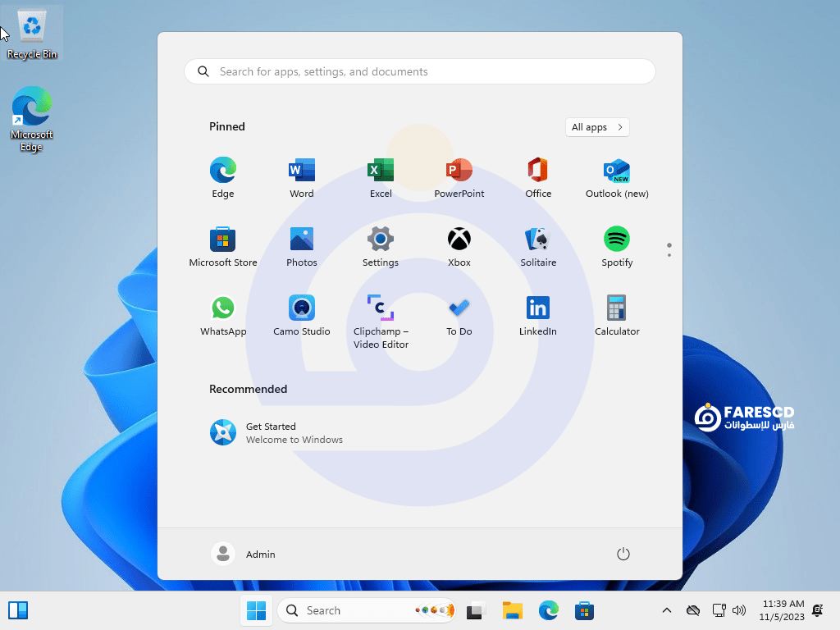
Task: Open network status tray icon
Action: point(719,610)
